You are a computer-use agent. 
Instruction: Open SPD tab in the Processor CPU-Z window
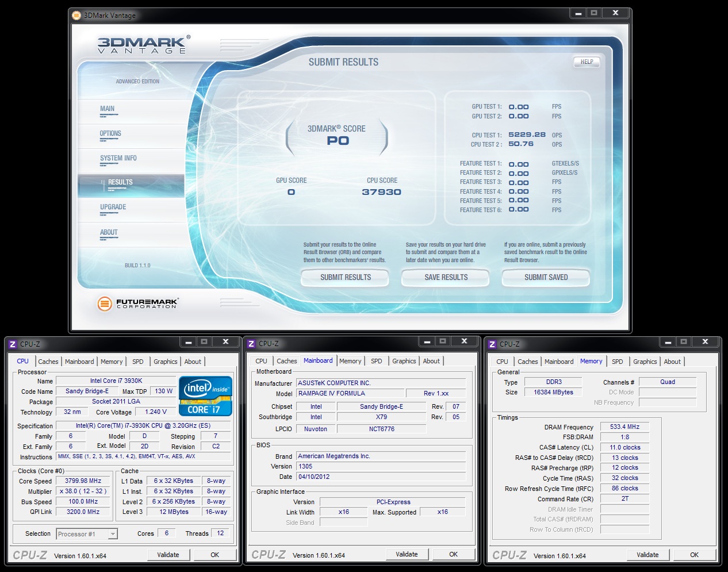(138, 362)
